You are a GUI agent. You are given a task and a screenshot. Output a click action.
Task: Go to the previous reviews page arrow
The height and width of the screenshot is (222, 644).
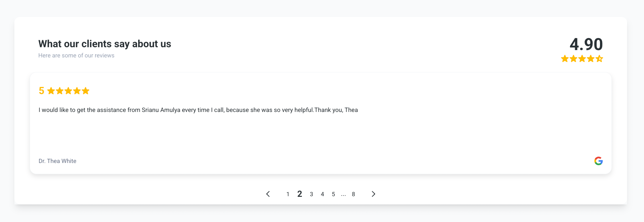pos(268,194)
